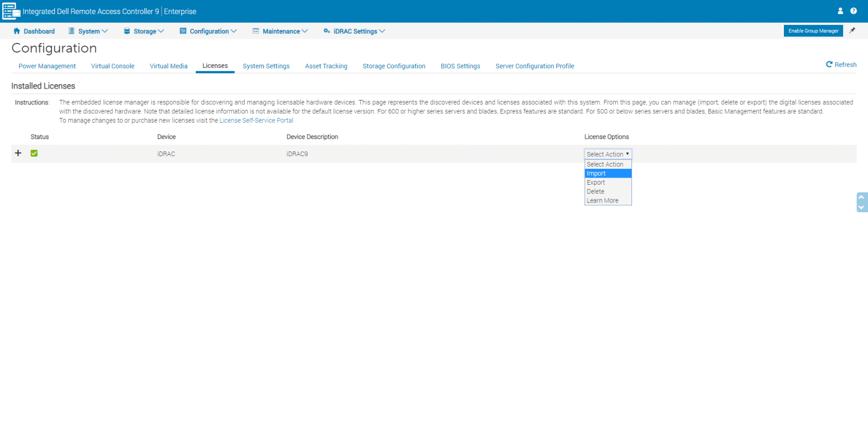Choose Export from license options list
The width and height of the screenshot is (868, 424).
point(608,182)
